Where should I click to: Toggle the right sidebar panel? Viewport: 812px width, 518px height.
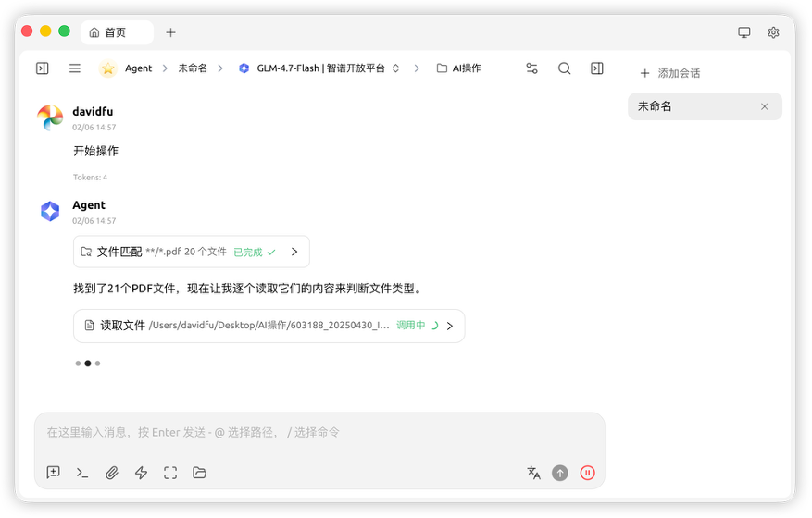click(x=597, y=68)
